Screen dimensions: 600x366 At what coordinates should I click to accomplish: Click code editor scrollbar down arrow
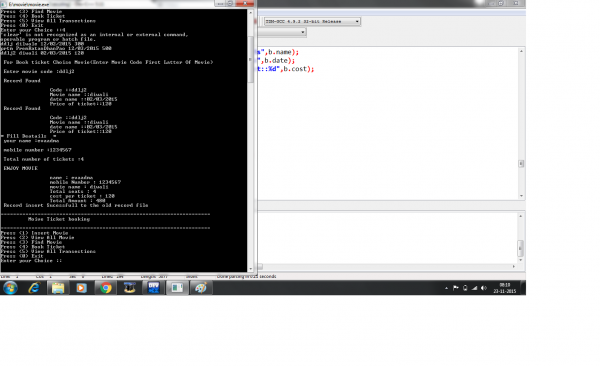[521, 196]
